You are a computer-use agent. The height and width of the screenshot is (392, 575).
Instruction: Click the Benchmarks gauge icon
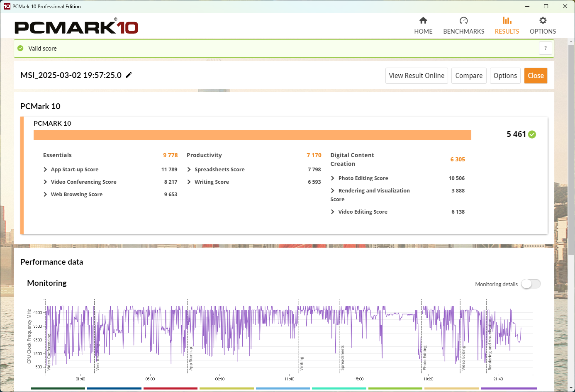point(464,20)
